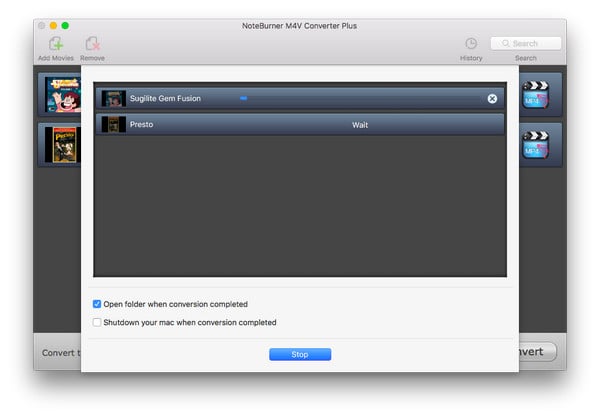Click the Sugilite Gem Fusion title text
Screen dimensions: 600x418
click(x=165, y=98)
